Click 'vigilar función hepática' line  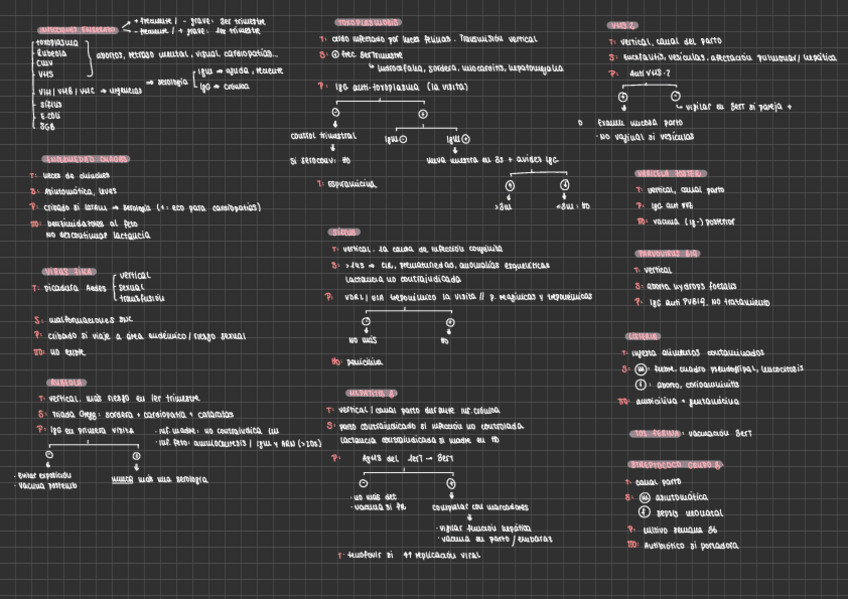(485, 528)
